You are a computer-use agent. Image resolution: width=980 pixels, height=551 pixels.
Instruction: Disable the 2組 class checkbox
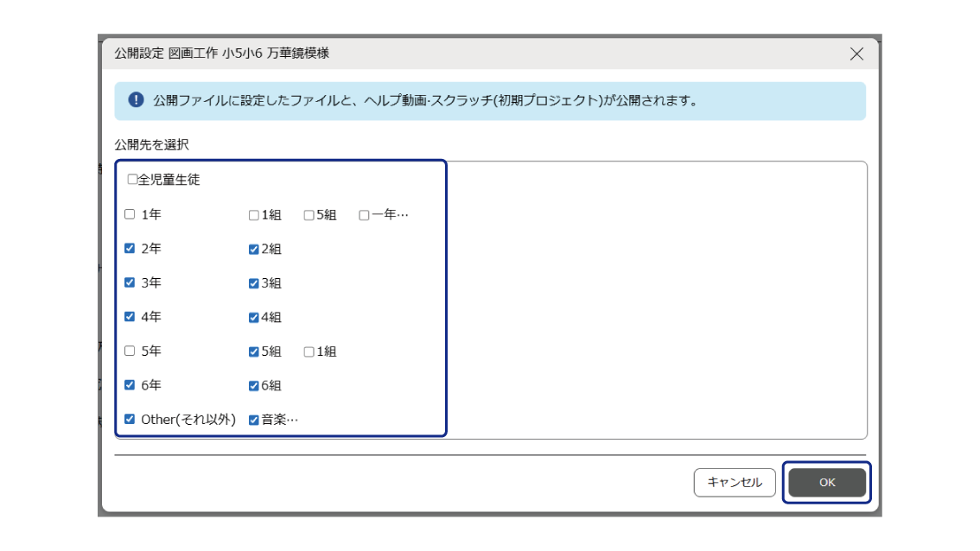click(254, 250)
